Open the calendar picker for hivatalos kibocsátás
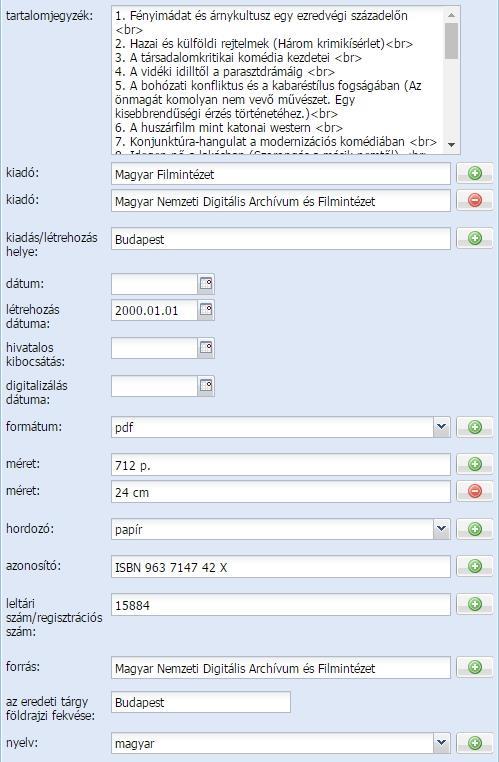The height and width of the screenshot is (762, 499). (206, 348)
